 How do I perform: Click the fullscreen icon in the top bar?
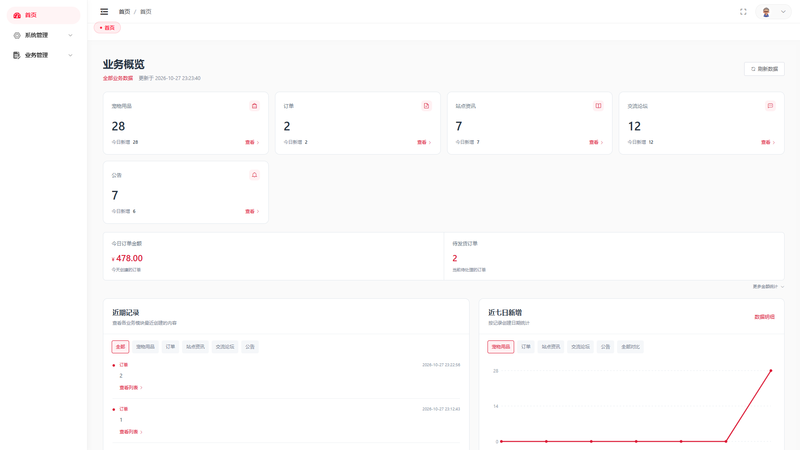[743, 12]
